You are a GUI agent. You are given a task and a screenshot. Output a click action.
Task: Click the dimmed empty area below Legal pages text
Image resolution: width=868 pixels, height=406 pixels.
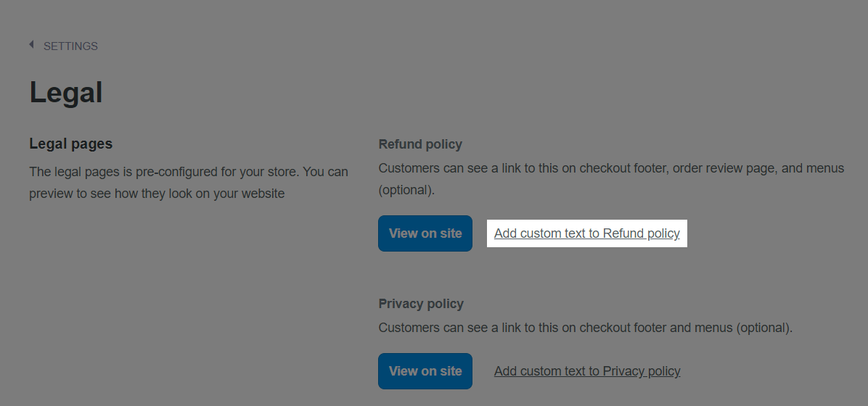(188, 299)
